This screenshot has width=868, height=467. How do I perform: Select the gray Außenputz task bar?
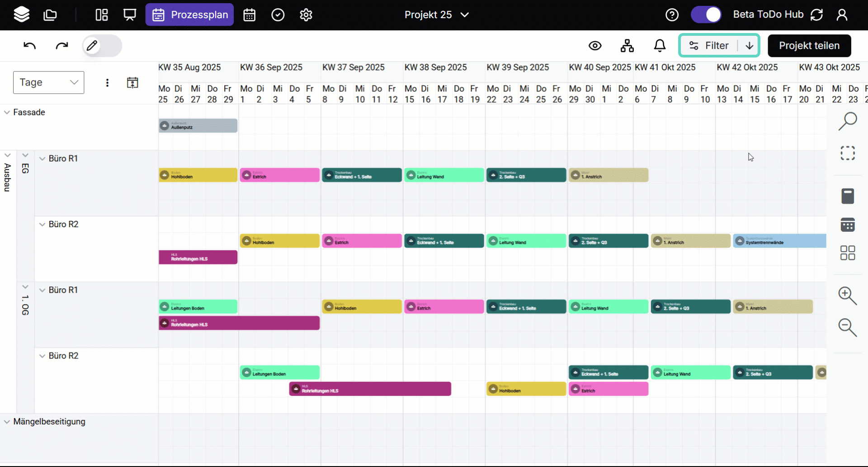click(198, 126)
